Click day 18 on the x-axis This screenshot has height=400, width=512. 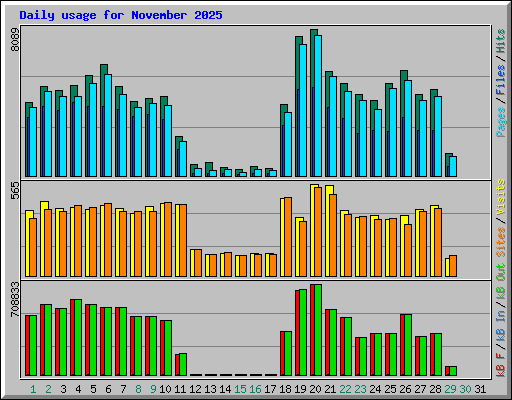tap(285, 389)
